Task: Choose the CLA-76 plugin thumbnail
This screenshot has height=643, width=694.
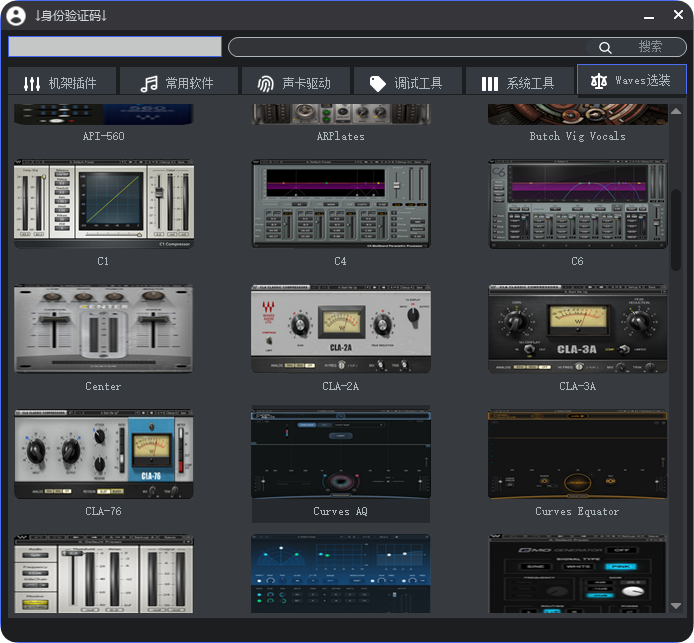Action: point(104,454)
